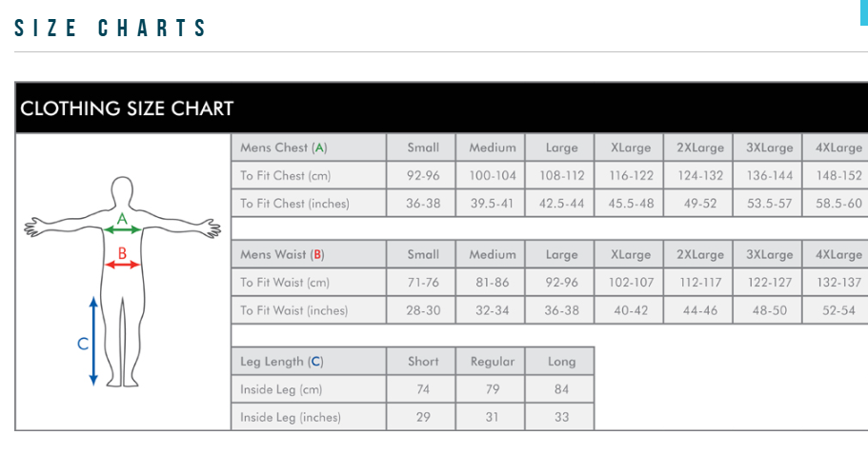The width and height of the screenshot is (868, 455).
Task: Click the green chest arrow A
Action: (122, 229)
